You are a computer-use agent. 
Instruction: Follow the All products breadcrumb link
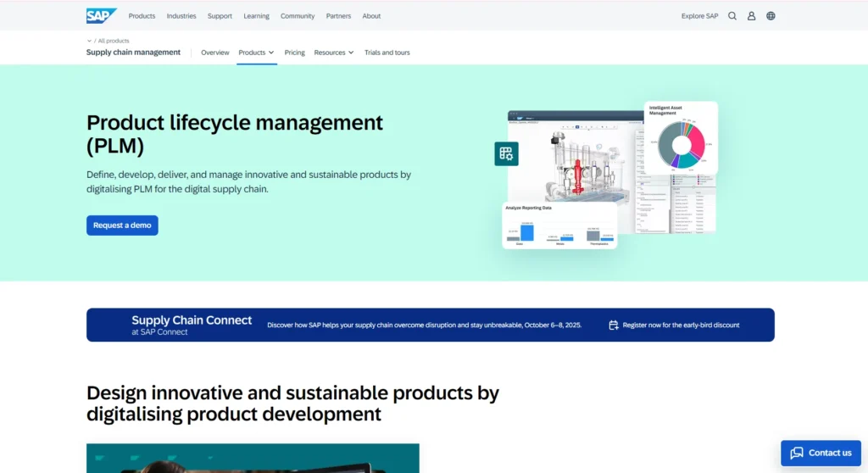coord(114,41)
